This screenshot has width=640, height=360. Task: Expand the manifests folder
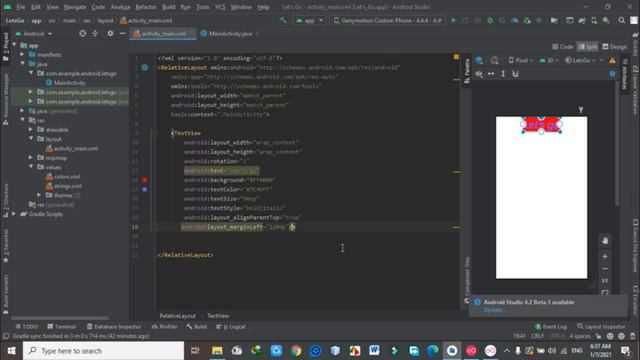coord(23,54)
